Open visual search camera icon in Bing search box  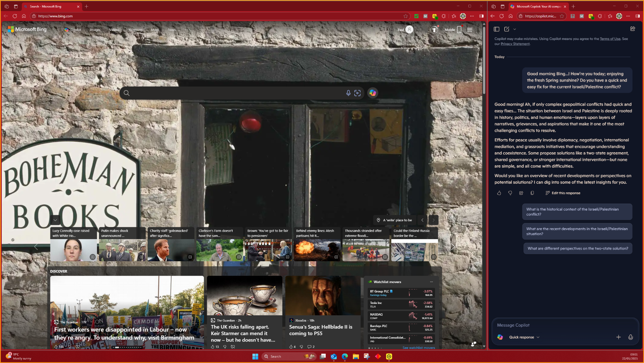pos(357,93)
